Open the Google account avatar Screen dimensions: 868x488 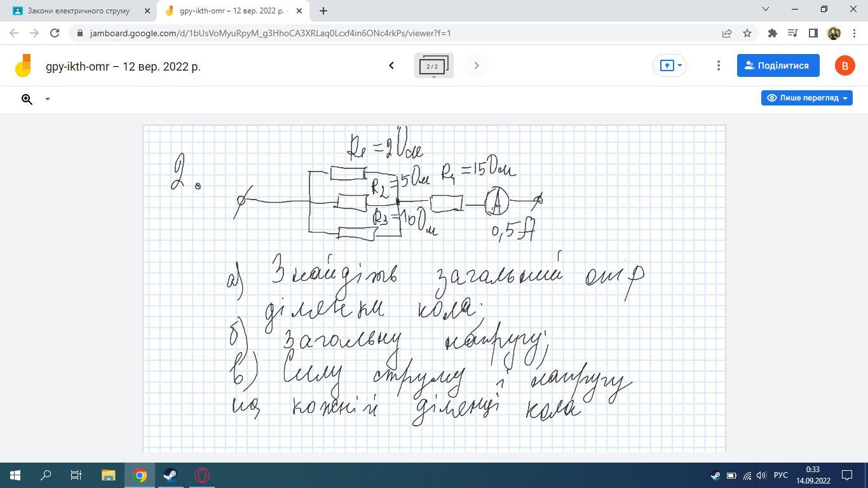click(x=844, y=65)
